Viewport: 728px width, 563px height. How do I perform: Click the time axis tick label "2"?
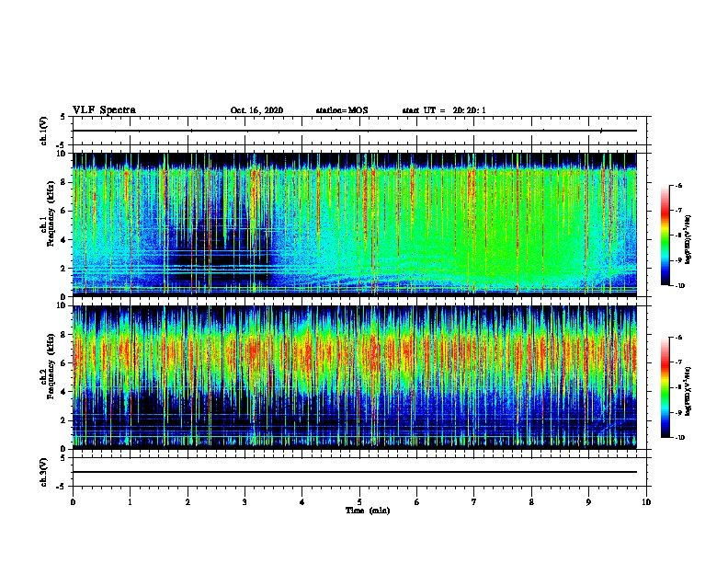click(188, 502)
